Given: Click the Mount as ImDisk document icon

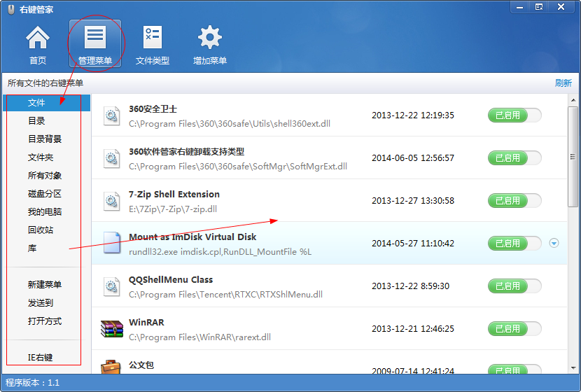Looking at the screenshot, I should pyautogui.click(x=112, y=243).
